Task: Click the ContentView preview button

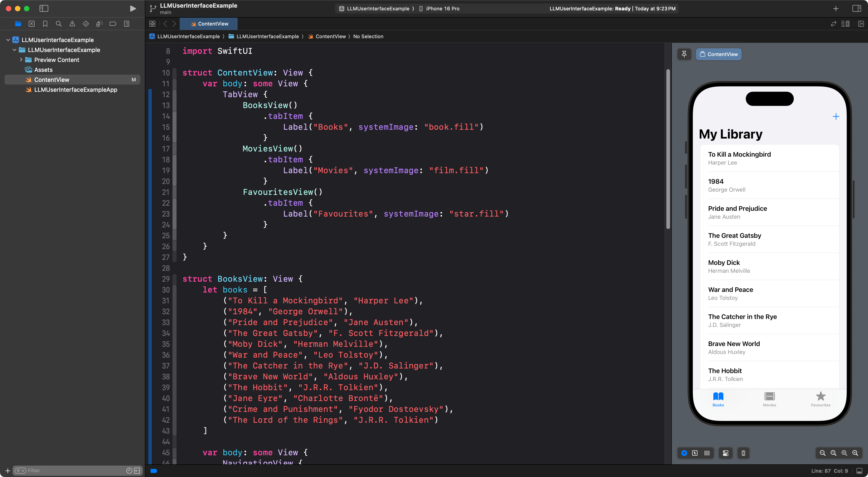Action: point(718,54)
